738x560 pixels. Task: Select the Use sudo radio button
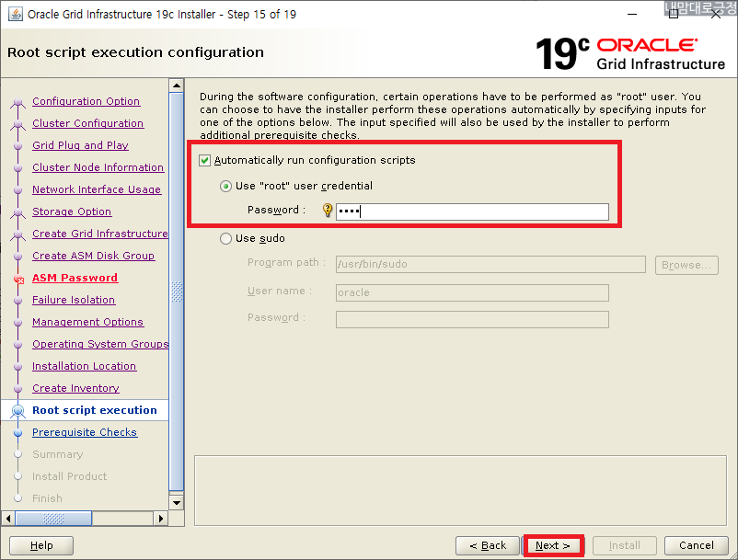226,238
